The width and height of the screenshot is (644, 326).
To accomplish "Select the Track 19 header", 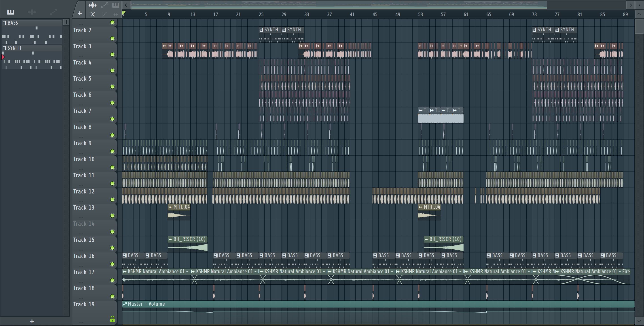I will tap(95, 313).
